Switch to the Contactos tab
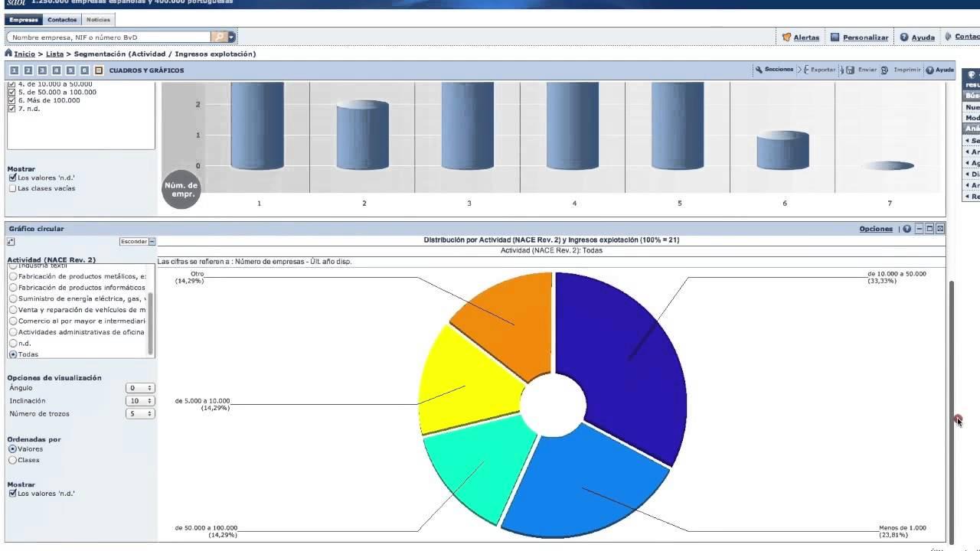This screenshot has width=980, height=551. 61,19
